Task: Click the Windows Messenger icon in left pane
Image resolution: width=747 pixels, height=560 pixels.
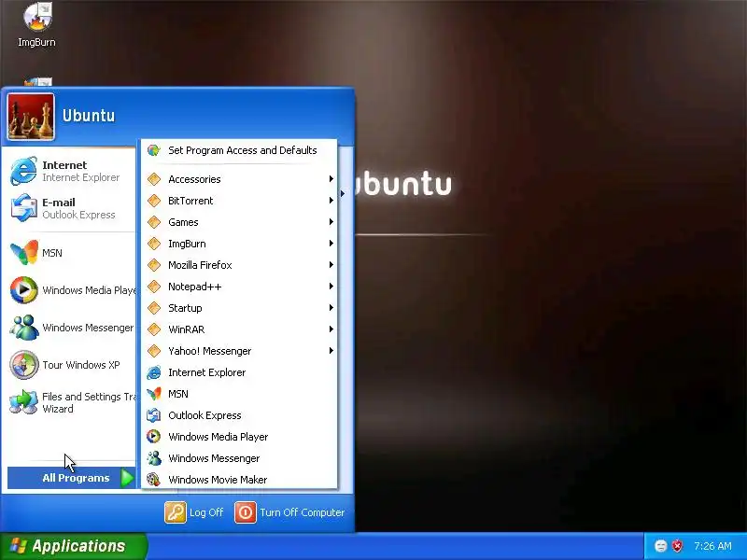Action: click(x=24, y=328)
